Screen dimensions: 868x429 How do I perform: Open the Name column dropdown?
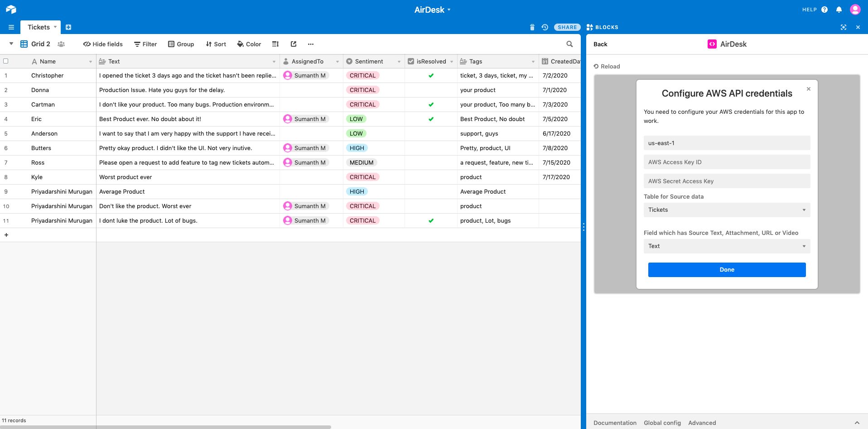tap(91, 62)
